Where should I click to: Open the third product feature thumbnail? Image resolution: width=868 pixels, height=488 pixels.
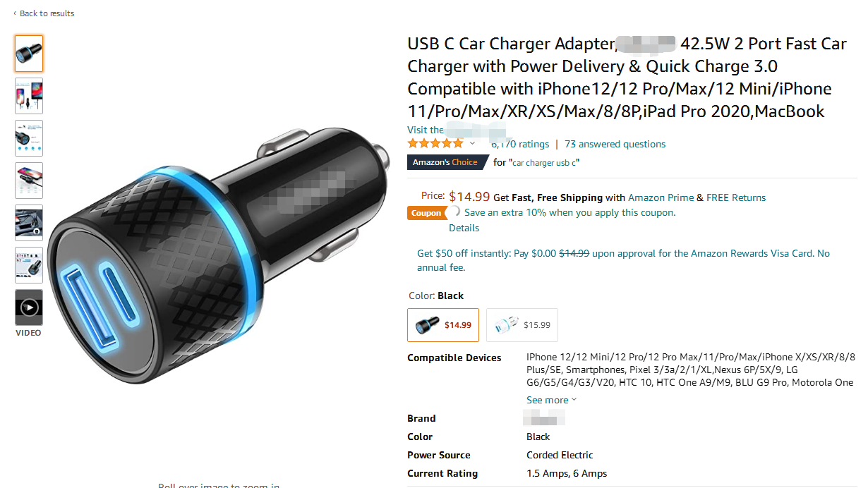pyautogui.click(x=29, y=138)
